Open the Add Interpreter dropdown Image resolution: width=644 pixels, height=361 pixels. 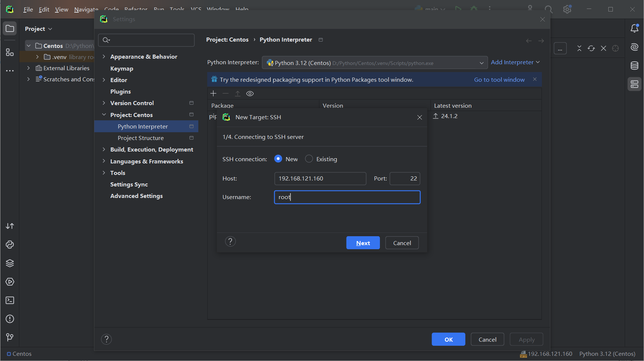(x=515, y=62)
